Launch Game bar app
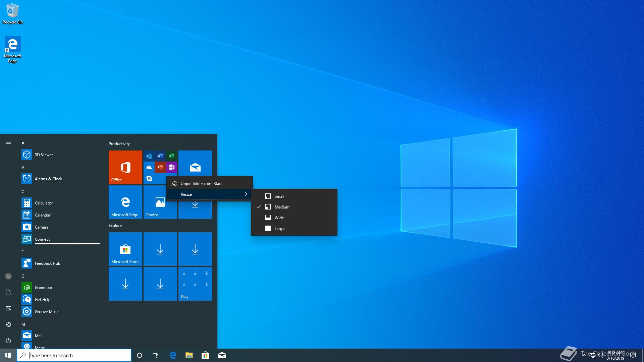The height and width of the screenshot is (362, 644). pyautogui.click(x=61, y=287)
